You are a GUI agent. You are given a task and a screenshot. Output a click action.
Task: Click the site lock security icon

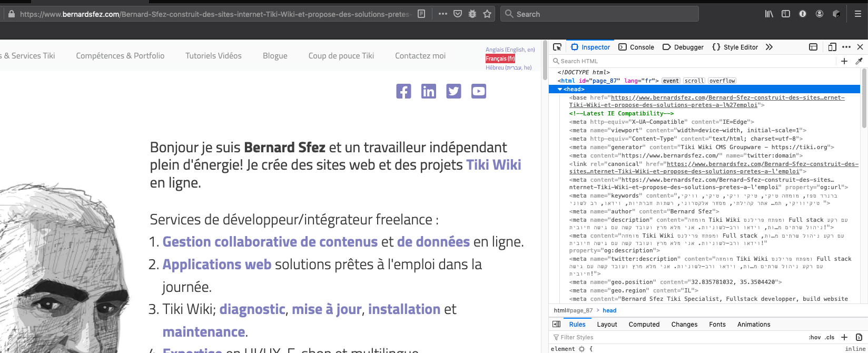[x=12, y=14]
